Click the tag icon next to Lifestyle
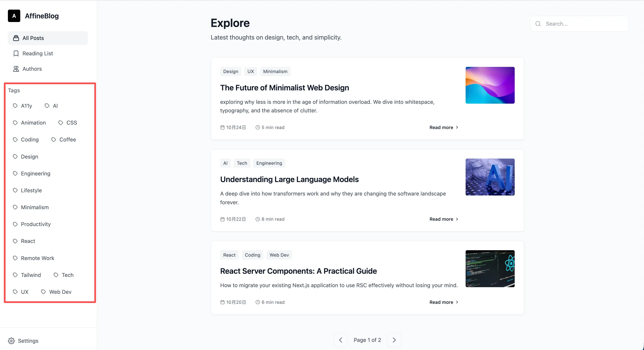 click(15, 190)
